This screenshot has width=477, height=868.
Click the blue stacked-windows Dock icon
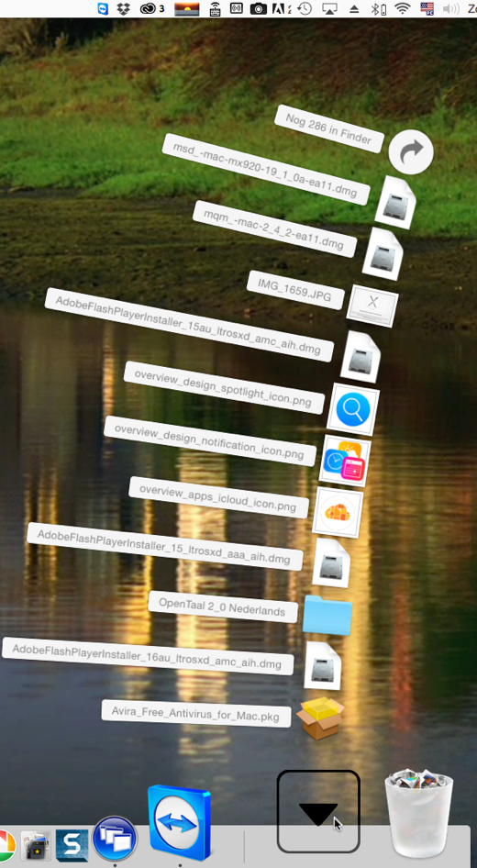pyautogui.click(x=115, y=838)
